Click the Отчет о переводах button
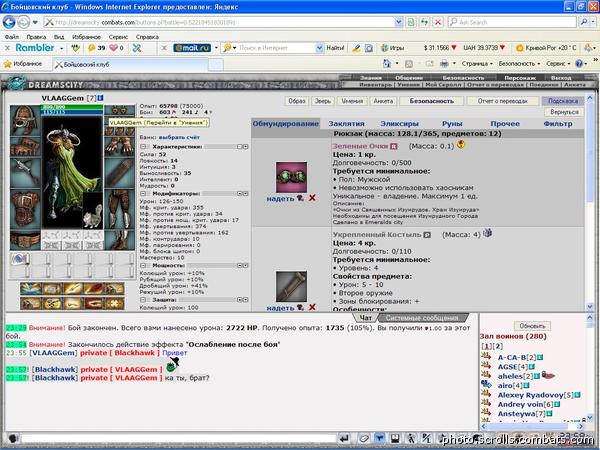 click(502, 101)
